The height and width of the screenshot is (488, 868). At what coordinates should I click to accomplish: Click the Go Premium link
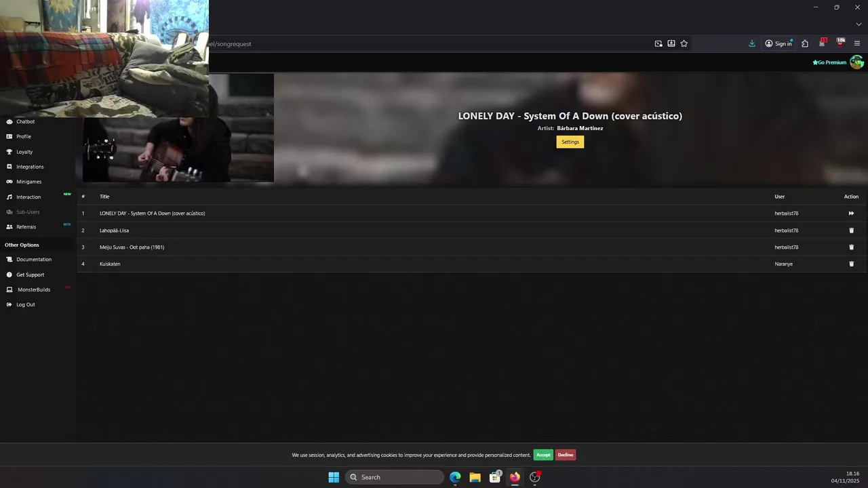pos(830,62)
